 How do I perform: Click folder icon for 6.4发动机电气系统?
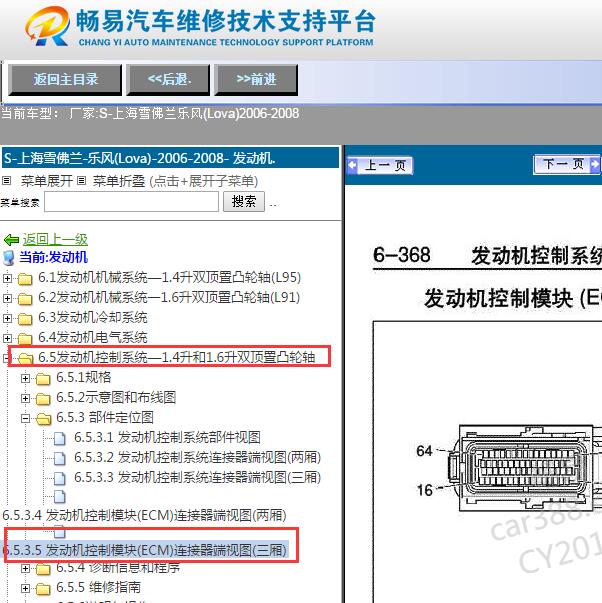[25, 339]
